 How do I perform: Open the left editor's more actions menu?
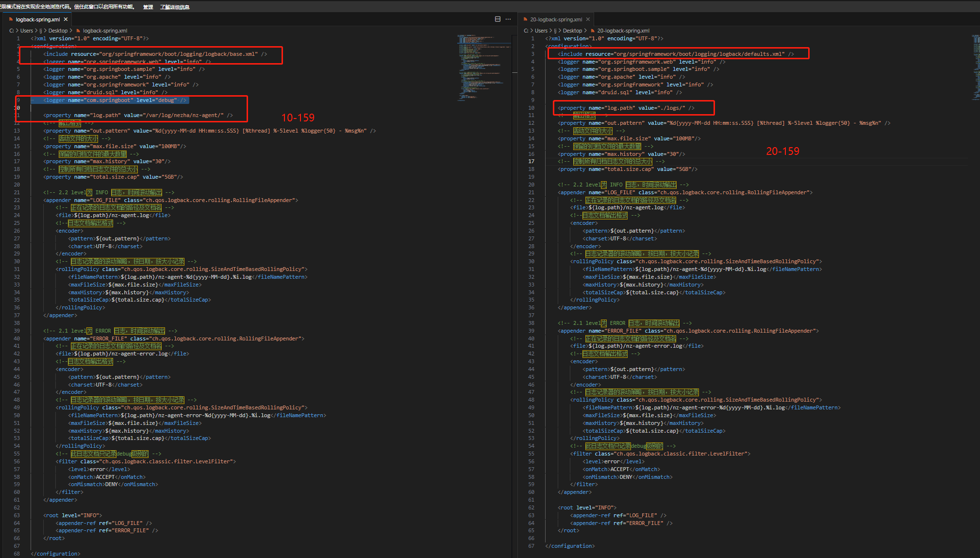coord(508,19)
